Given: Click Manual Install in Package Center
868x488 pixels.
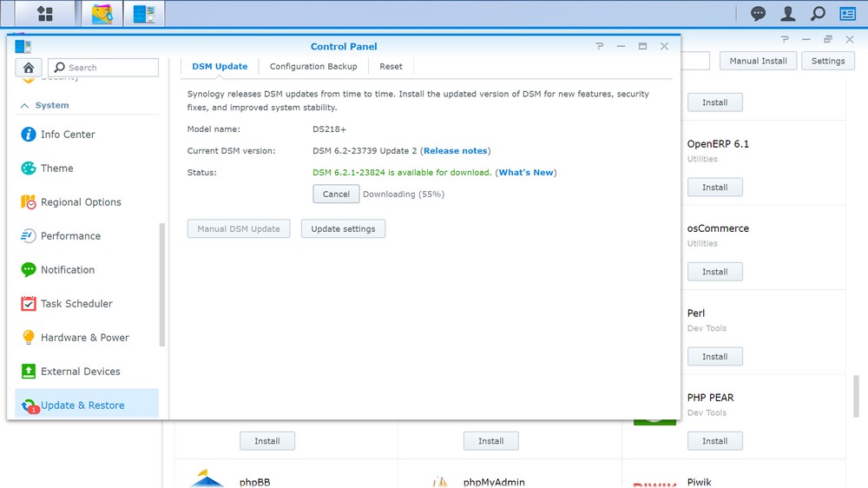Looking at the screenshot, I should pos(758,61).
